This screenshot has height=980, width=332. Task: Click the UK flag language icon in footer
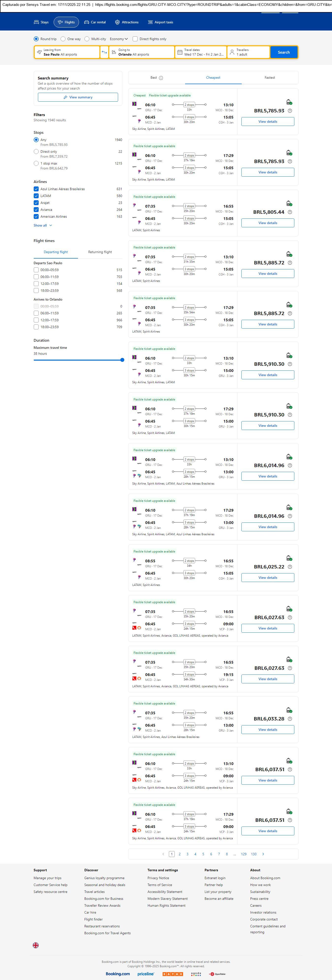[x=36, y=945]
